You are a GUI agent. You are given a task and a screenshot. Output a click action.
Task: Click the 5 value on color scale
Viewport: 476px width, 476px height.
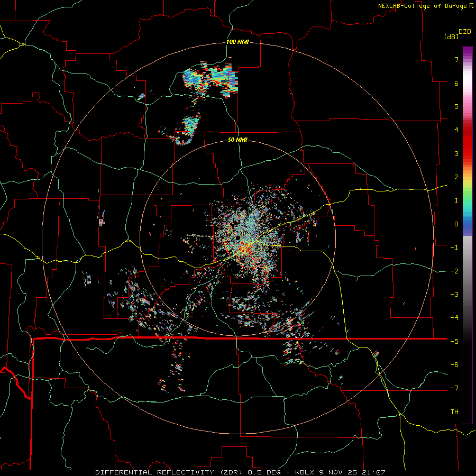coord(456,106)
